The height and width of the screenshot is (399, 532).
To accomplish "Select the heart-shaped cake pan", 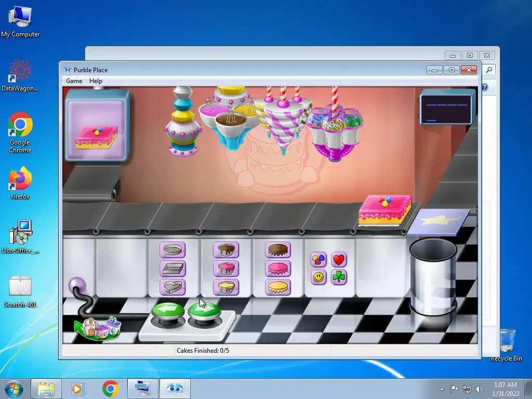I will coord(172,287).
